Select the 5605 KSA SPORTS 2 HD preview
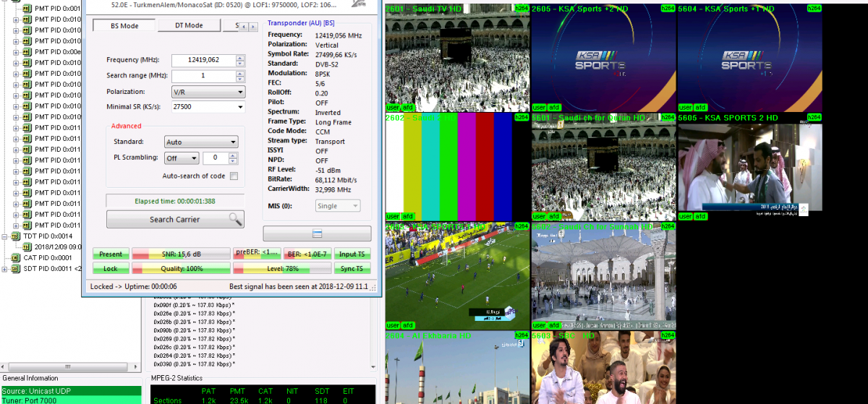 [750, 167]
